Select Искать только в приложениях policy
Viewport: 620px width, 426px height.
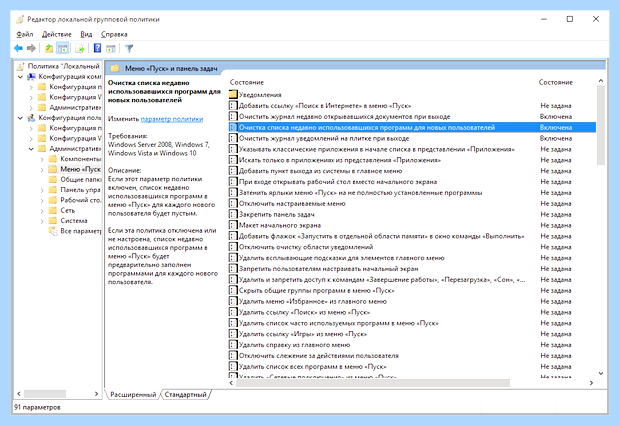point(340,160)
